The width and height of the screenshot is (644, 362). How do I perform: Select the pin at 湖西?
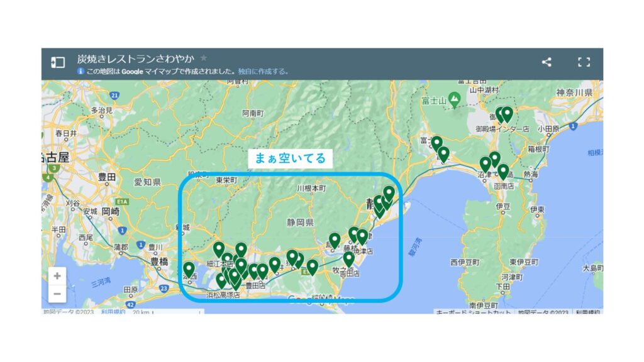point(189,270)
